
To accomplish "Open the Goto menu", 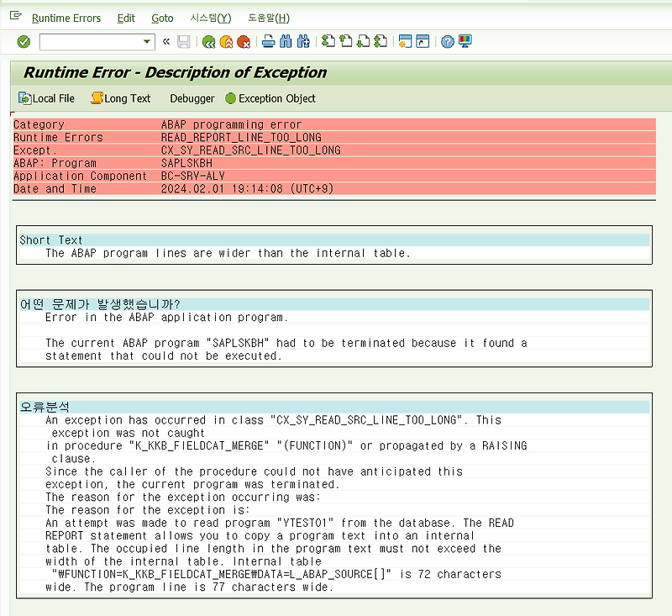I will (x=161, y=18).
